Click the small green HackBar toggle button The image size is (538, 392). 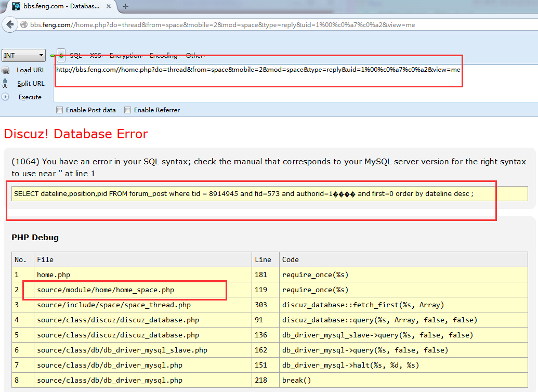click(x=61, y=55)
